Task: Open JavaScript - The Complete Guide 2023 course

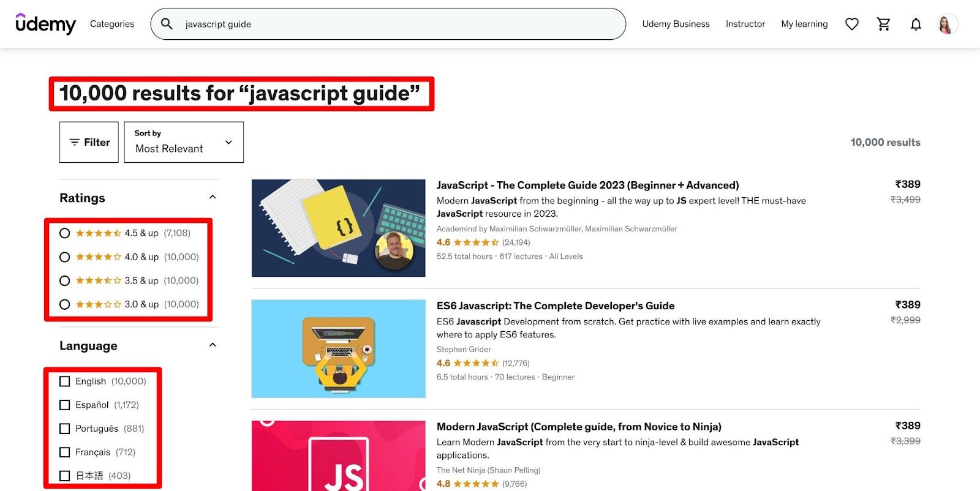Action: (588, 185)
